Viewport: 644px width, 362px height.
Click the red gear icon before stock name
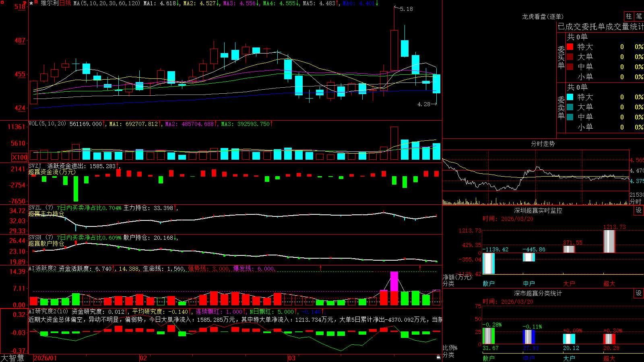click(x=36, y=2)
